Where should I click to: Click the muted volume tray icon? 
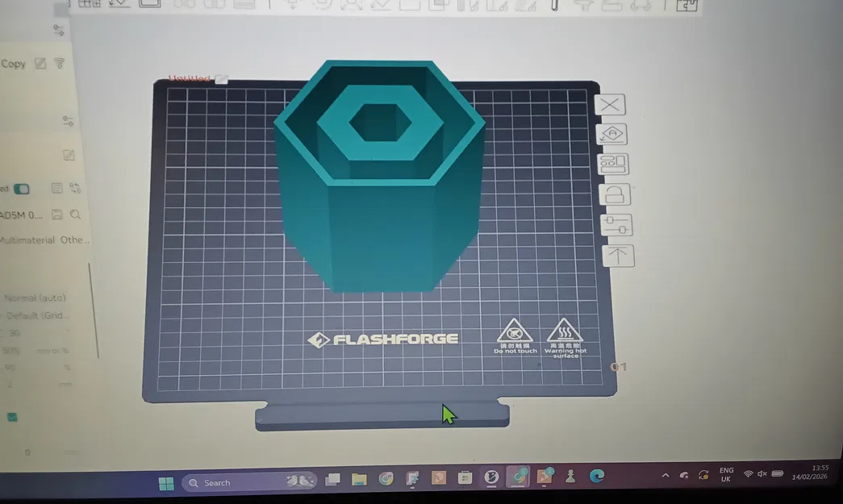point(762,474)
